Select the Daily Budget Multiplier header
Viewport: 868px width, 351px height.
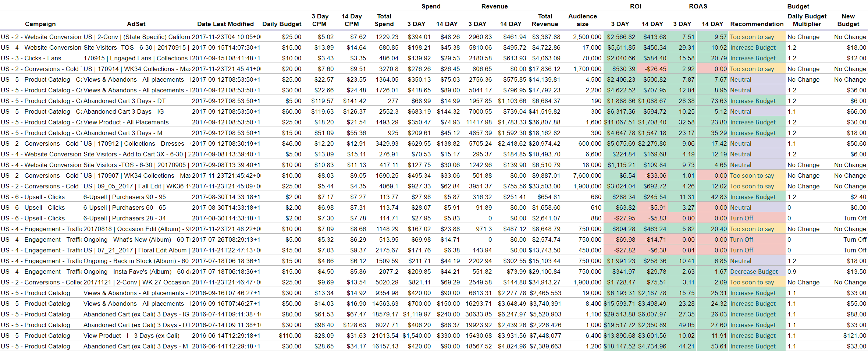[807, 20]
